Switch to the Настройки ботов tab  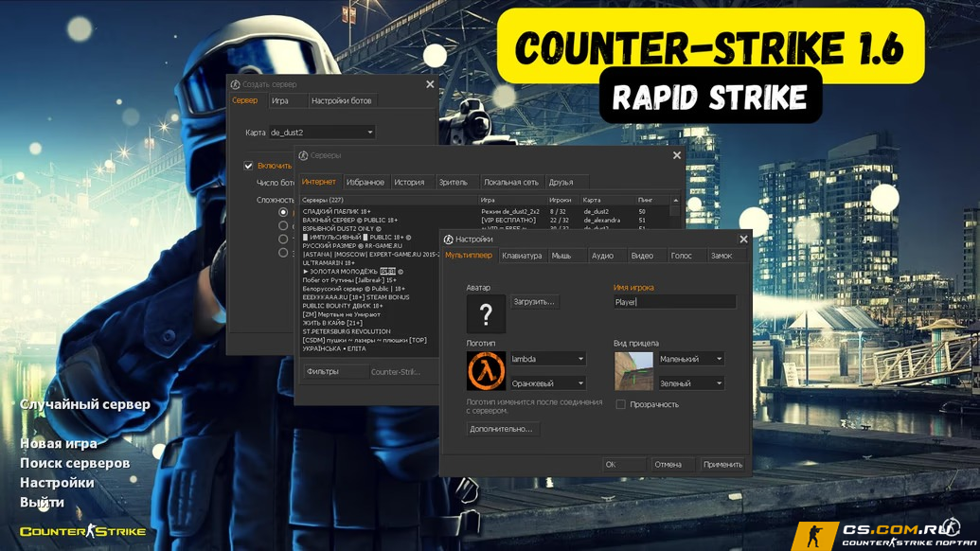pyautogui.click(x=341, y=100)
